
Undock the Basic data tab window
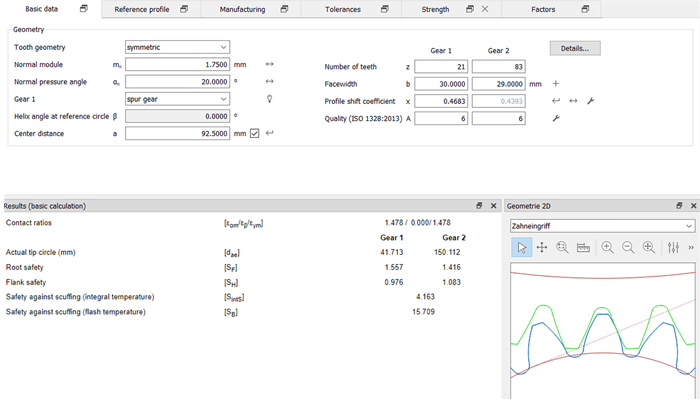point(83,8)
